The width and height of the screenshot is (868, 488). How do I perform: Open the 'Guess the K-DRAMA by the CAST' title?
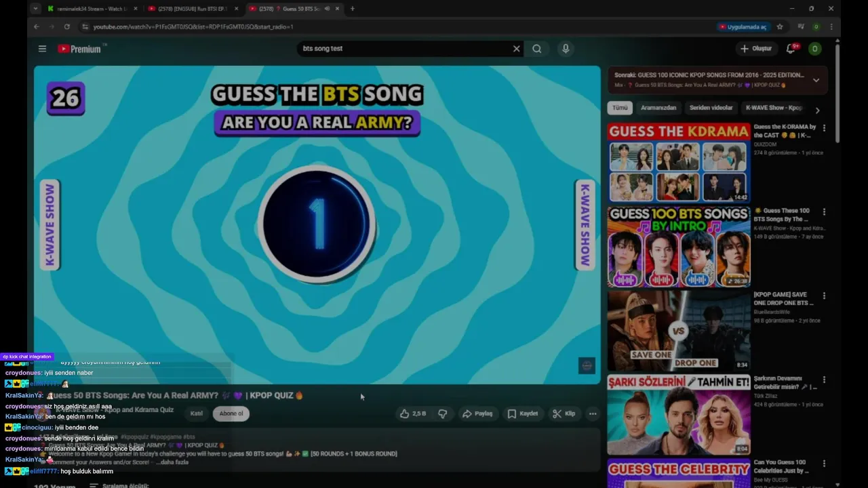click(x=785, y=131)
